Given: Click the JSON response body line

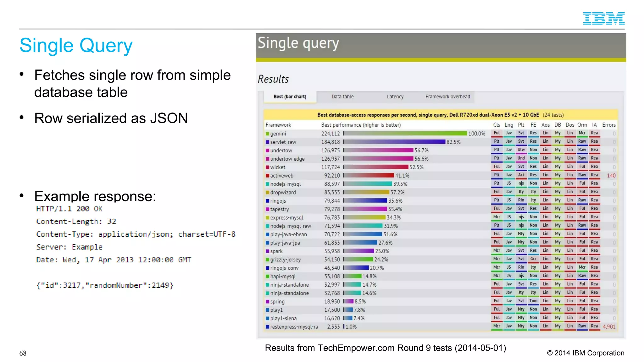Looking at the screenshot, I should click(x=105, y=285).
